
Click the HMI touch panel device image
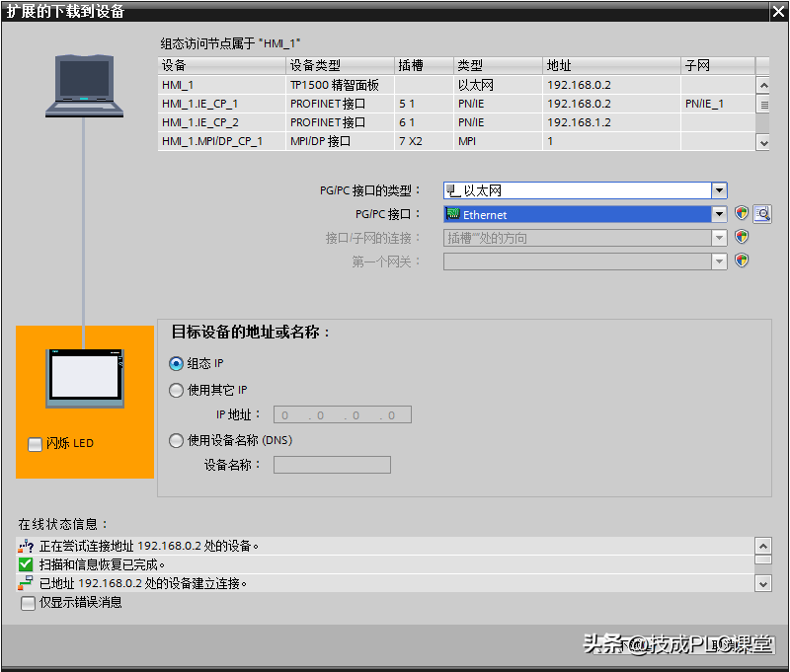[85, 377]
